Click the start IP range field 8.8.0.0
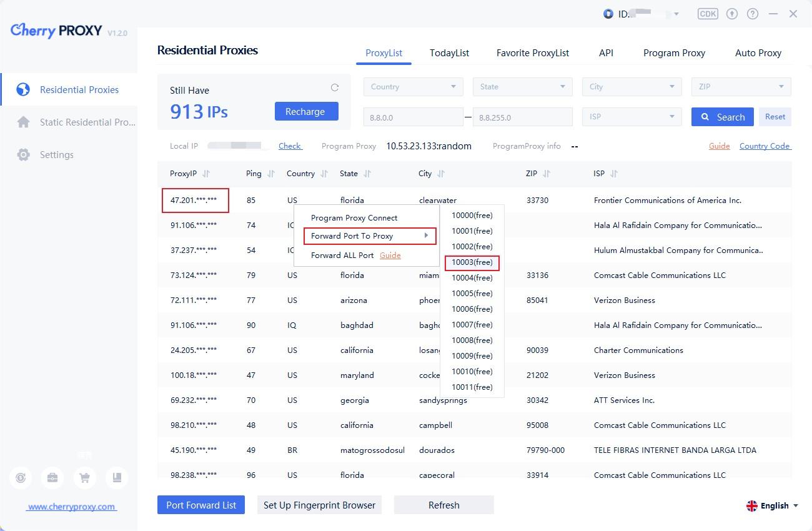The width and height of the screenshot is (812, 531). tap(413, 117)
